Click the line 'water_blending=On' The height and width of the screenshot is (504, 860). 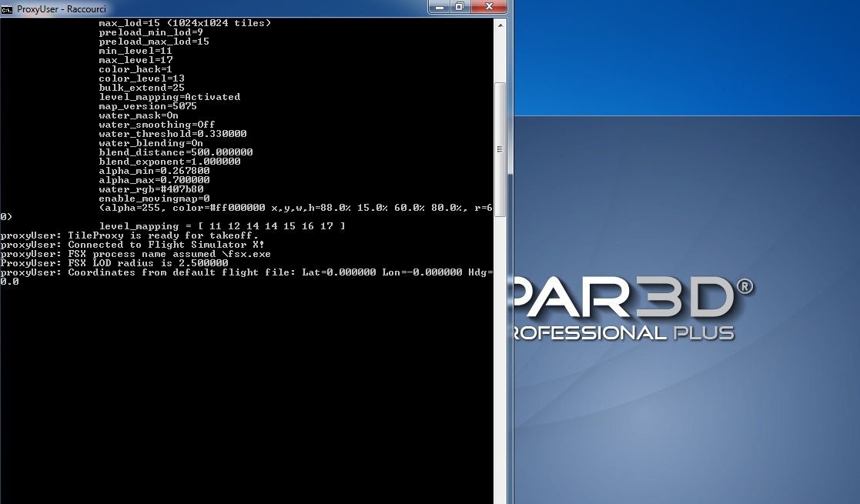click(151, 143)
